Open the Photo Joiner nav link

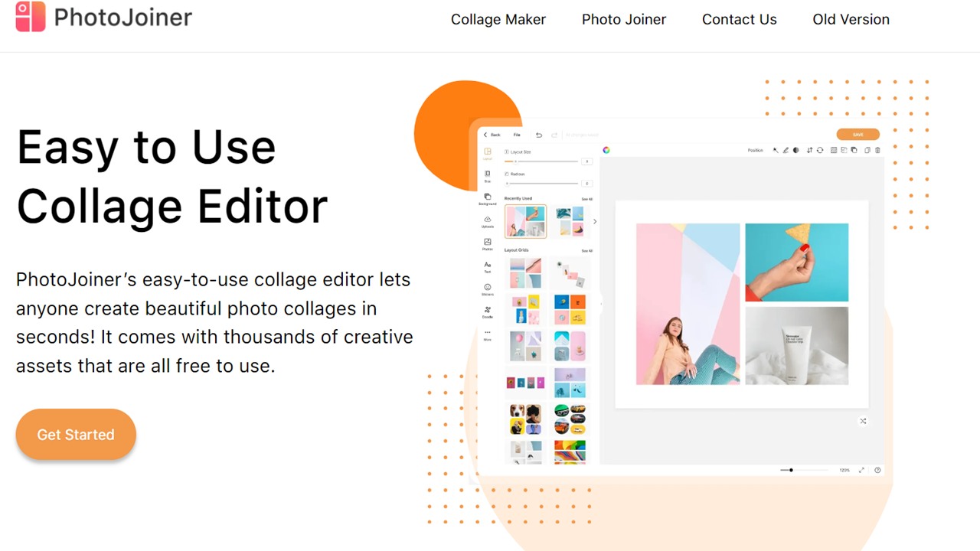[x=624, y=20]
